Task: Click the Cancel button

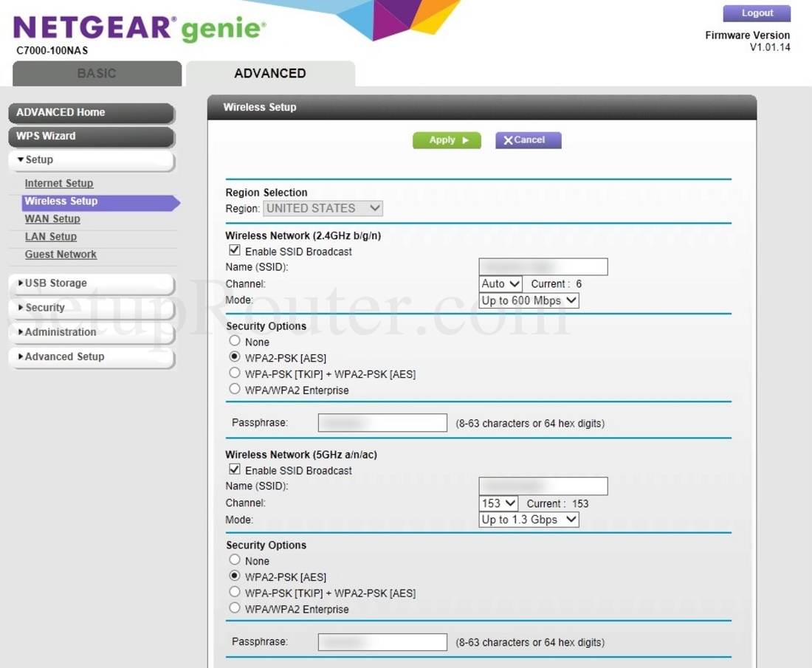Action: coord(528,140)
